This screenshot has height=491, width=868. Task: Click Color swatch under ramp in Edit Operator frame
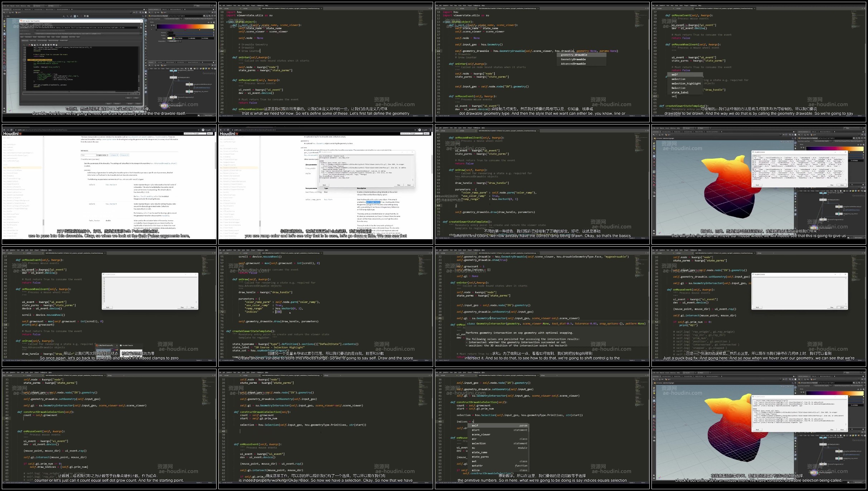(170, 38)
